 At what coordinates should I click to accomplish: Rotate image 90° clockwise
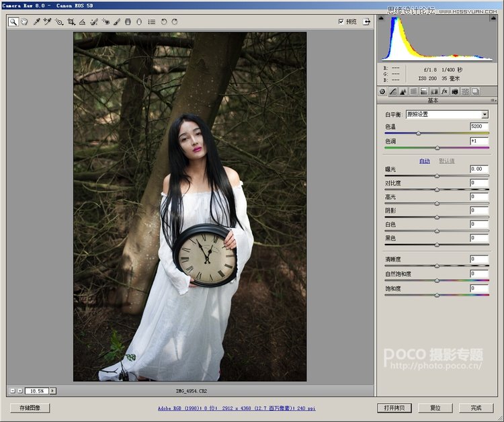[x=175, y=22]
